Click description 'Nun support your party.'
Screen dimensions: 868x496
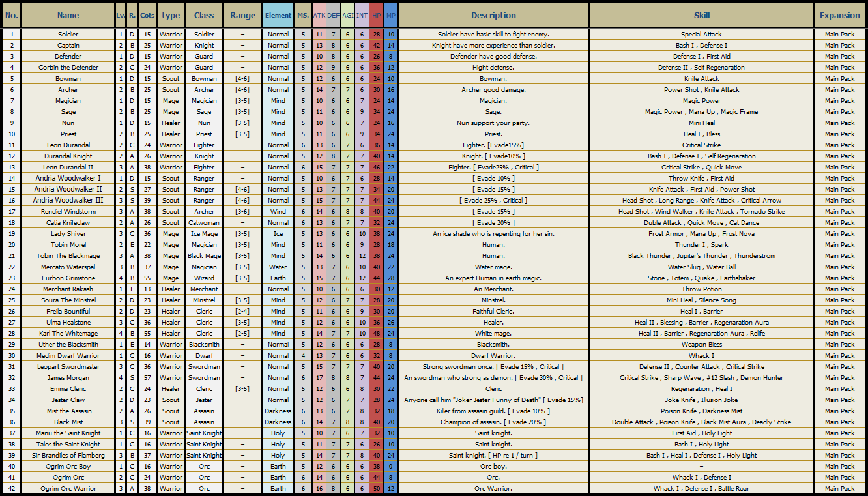pyautogui.click(x=493, y=123)
